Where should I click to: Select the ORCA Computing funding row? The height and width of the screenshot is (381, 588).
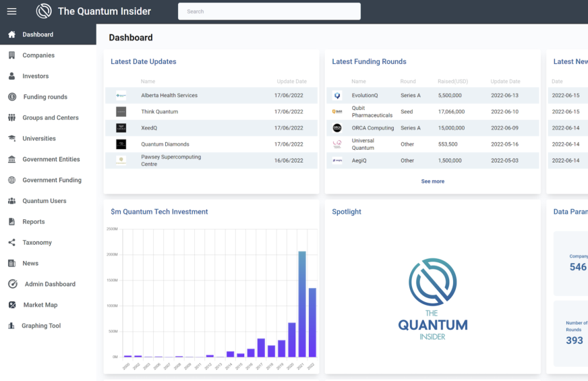tap(373, 128)
